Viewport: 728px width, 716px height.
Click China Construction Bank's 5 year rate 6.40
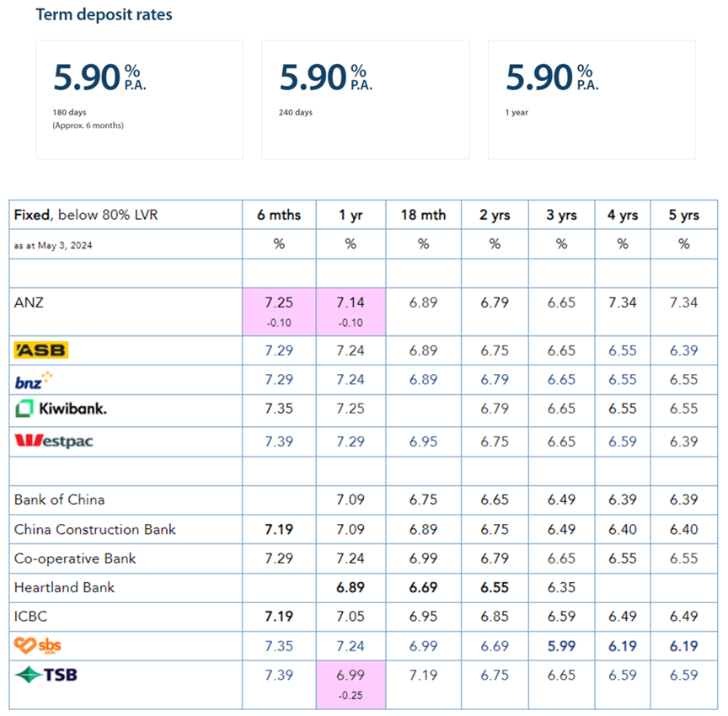(684, 530)
